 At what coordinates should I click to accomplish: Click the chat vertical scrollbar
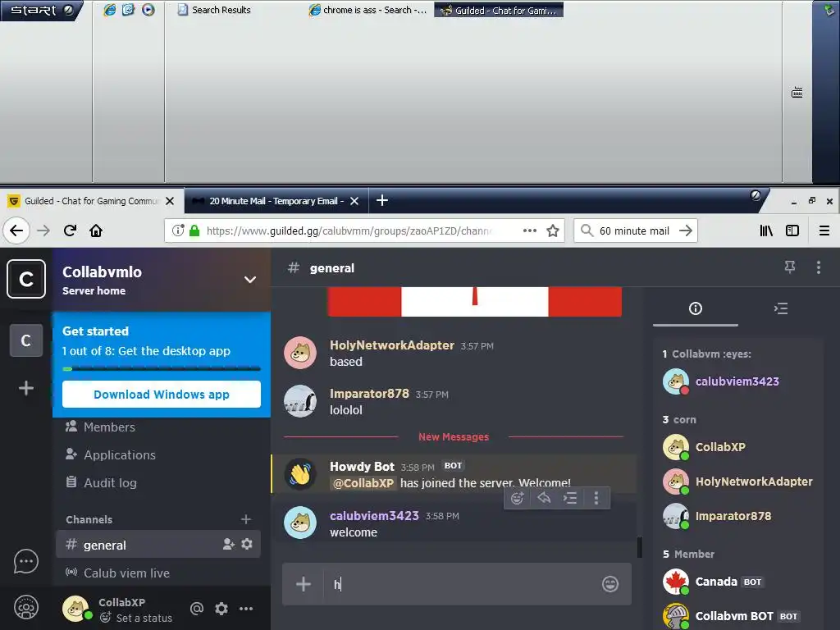639,547
